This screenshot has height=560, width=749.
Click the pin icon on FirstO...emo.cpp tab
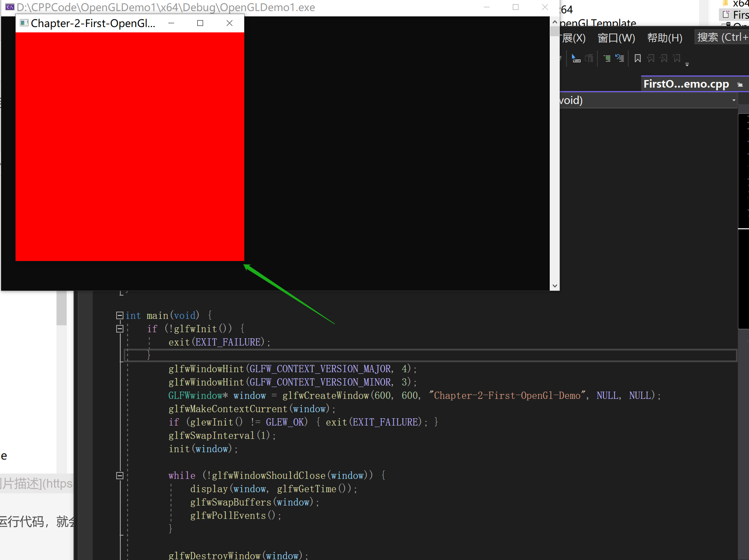tap(740, 85)
